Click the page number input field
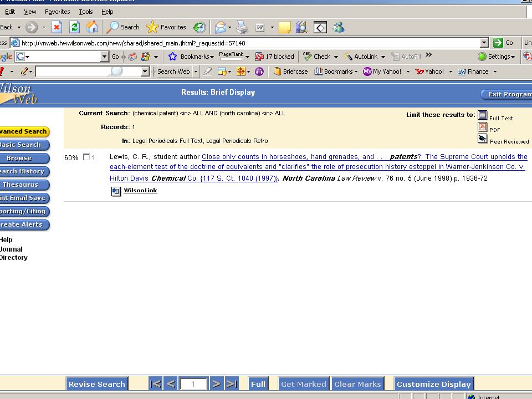The height and width of the screenshot is (399, 532). click(x=193, y=383)
